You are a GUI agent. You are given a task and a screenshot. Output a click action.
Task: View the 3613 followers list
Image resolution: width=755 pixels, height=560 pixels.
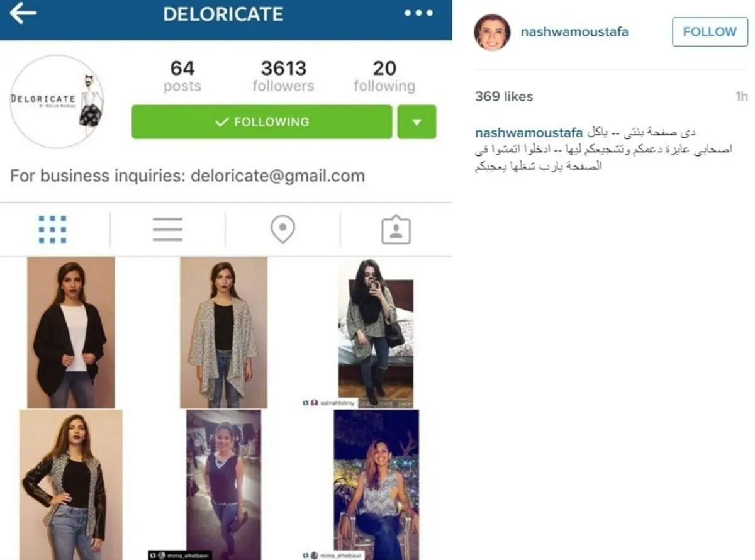coord(283,76)
